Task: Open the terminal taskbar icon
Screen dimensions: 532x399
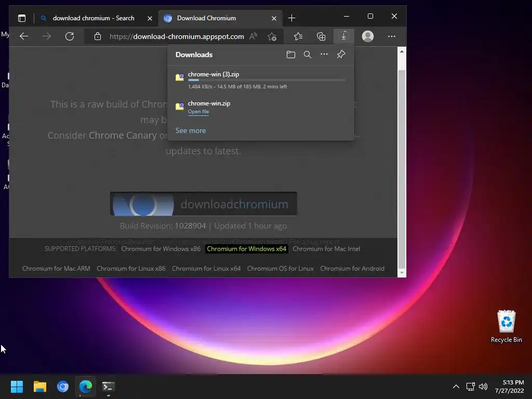Action: [x=109, y=387]
